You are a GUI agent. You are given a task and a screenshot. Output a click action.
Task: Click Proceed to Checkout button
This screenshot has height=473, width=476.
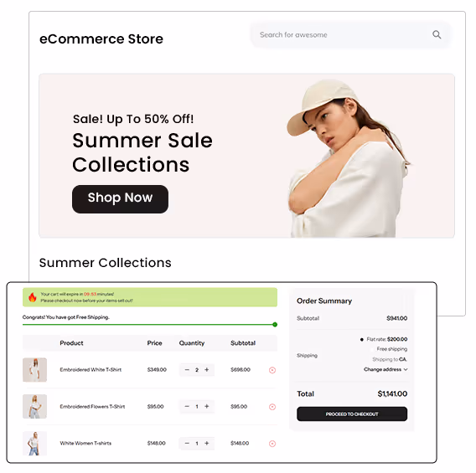coord(352,414)
